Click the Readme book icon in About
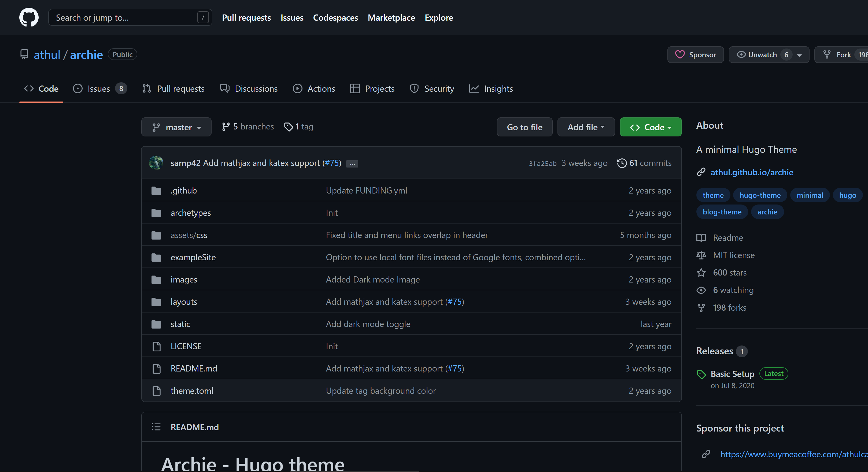The image size is (868, 472). coord(701,238)
